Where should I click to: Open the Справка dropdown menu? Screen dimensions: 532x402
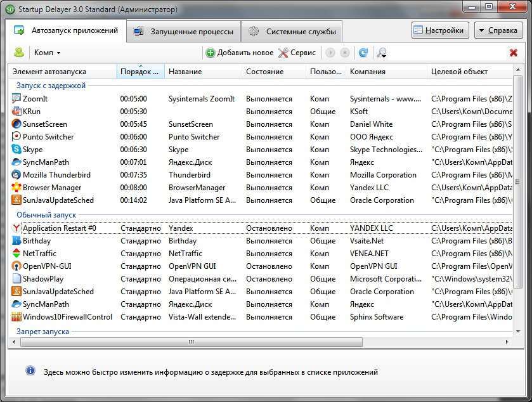[498, 30]
